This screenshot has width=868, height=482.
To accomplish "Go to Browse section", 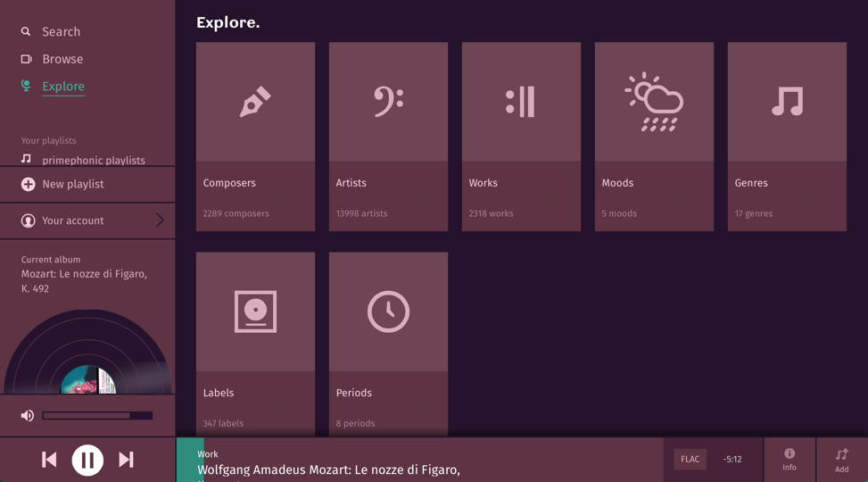I will (62, 59).
